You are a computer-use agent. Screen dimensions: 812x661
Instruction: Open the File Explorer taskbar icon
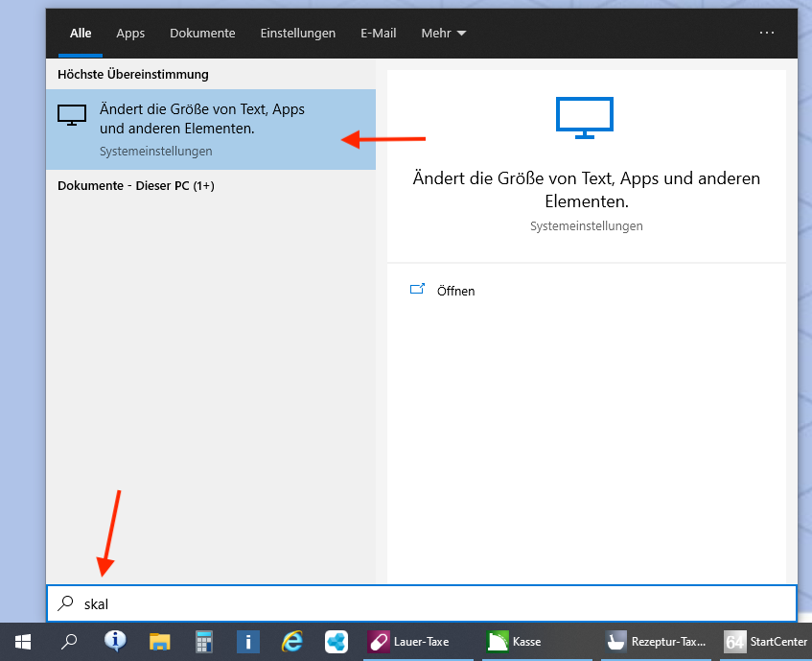point(159,642)
